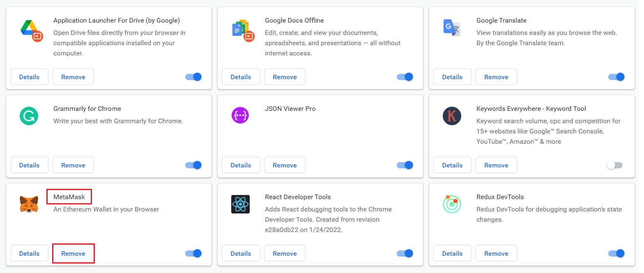Screen dimensions: 644x273
Task: Click Keywords Everywhere - Keyword Tool title
Action: pos(531,108)
